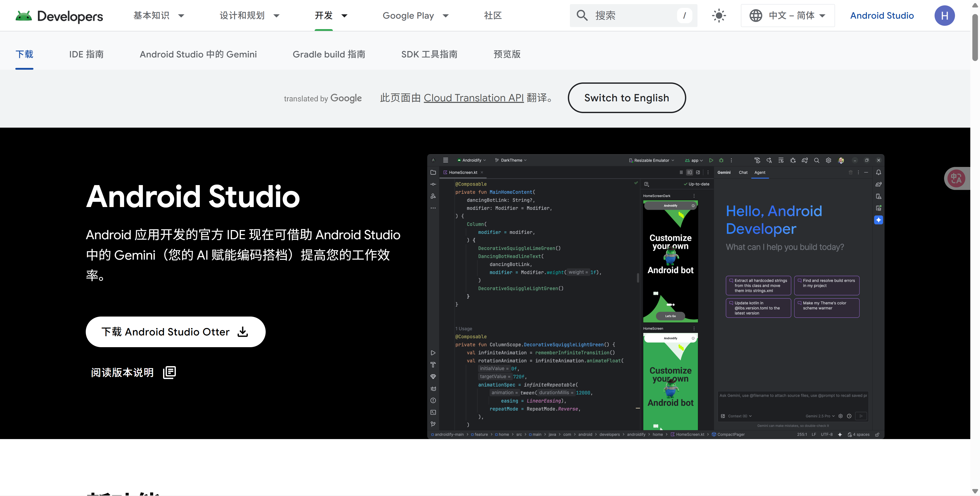Toggle the light/dark theme sun icon
Image resolution: width=980 pixels, height=496 pixels.
pos(719,15)
